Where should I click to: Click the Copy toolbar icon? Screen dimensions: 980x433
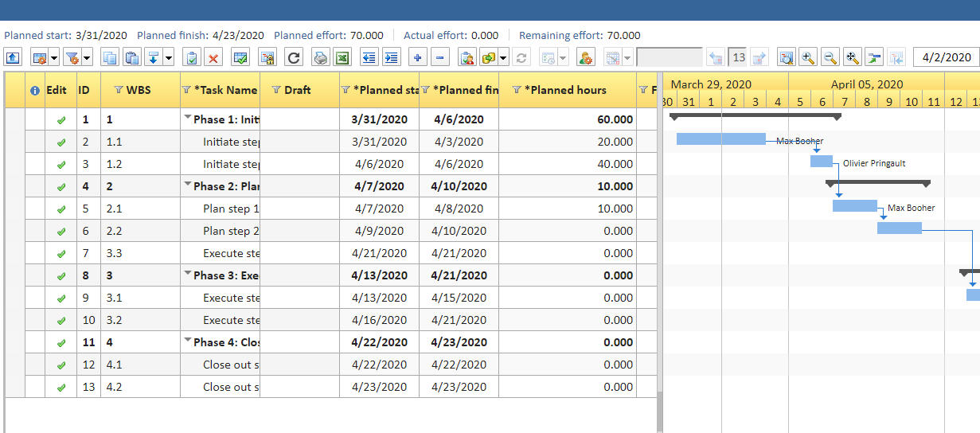coord(109,57)
